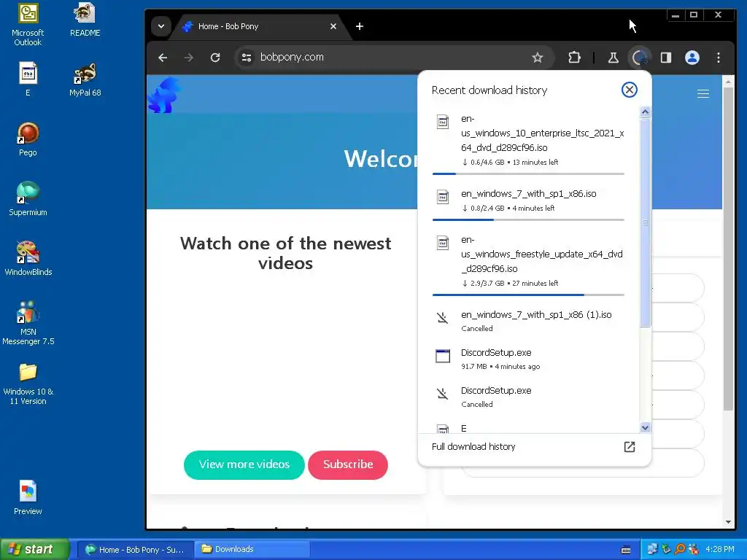
Task: Open the Chrome Labs flask icon
Action: point(613,58)
